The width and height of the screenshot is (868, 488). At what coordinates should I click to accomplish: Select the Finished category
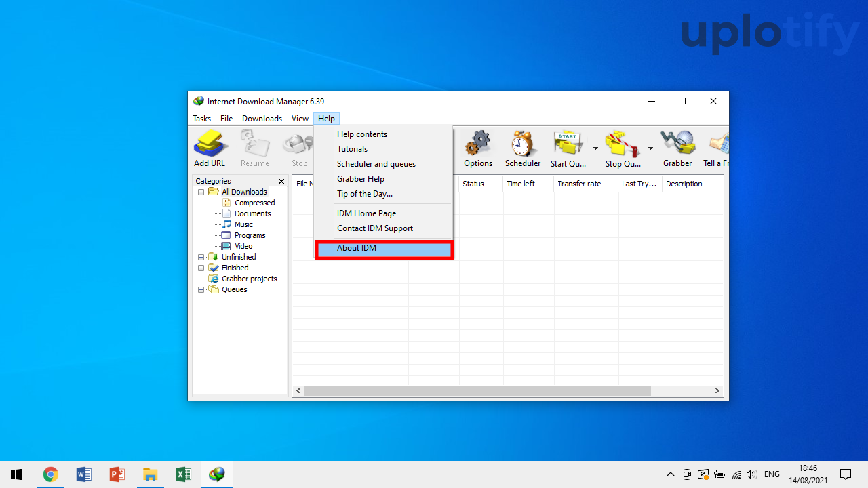[x=235, y=268]
